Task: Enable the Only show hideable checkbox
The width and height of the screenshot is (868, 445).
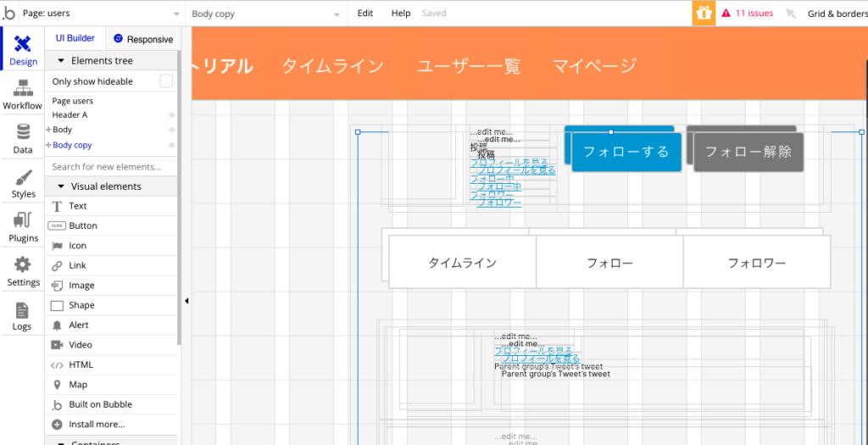Action: click(166, 81)
